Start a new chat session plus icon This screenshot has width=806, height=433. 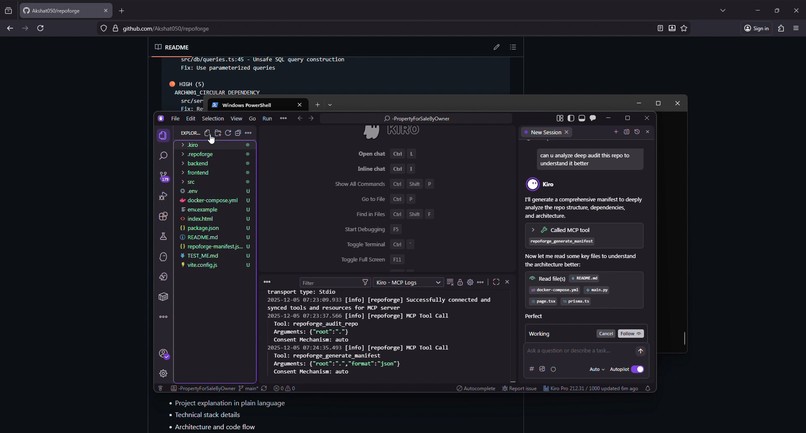click(616, 132)
